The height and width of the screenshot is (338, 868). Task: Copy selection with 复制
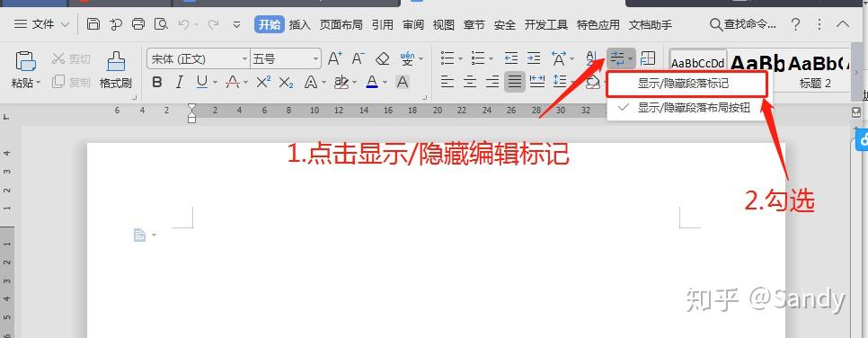click(x=71, y=82)
